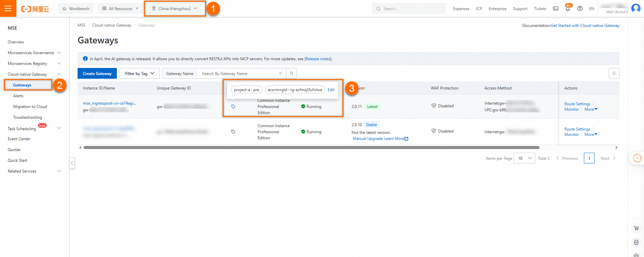Screen dimensions: 644x257
Task: Click tag icon of second gateway row
Action: point(233,132)
